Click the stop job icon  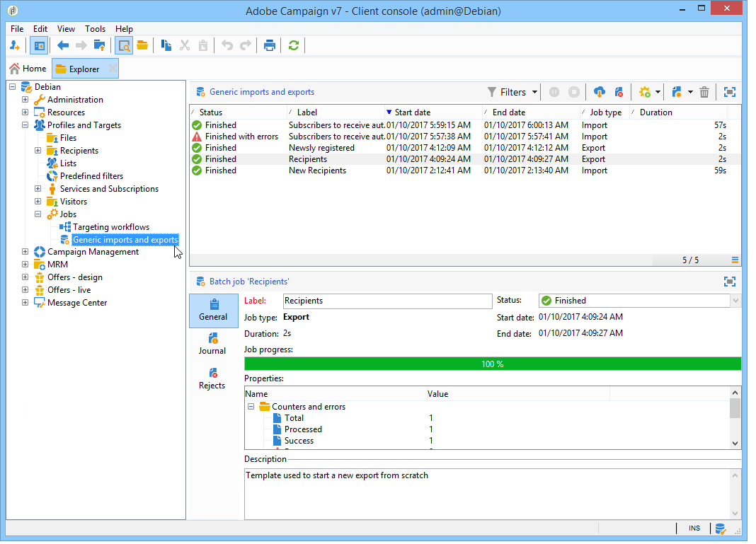click(x=574, y=92)
